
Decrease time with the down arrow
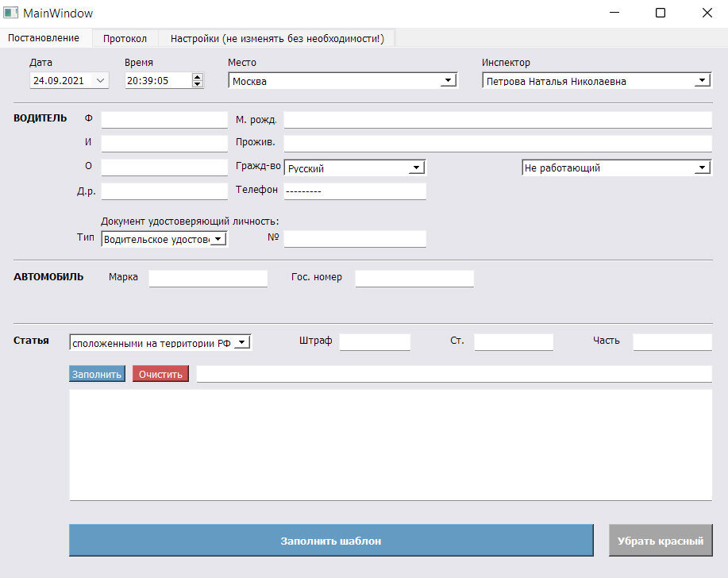(x=198, y=84)
